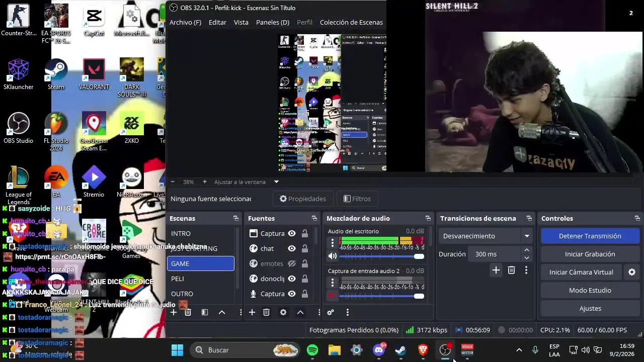Open CapCut desktop shortcut

pos(94,21)
